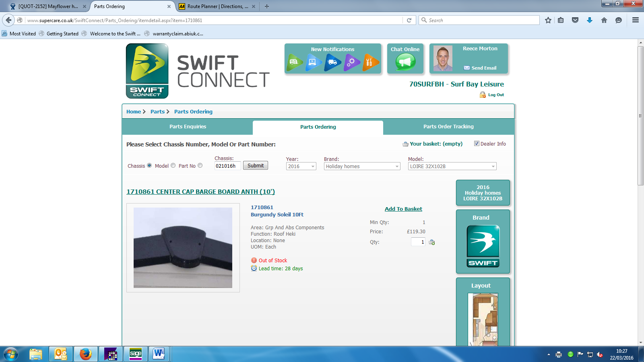
Task: Go to Parts in the breadcrumb
Action: tap(157, 112)
